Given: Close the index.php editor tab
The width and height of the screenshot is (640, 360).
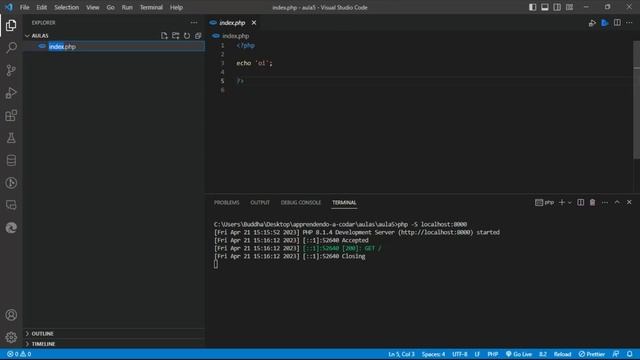Looking at the screenshot, I should pyautogui.click(x=254, y=23).
